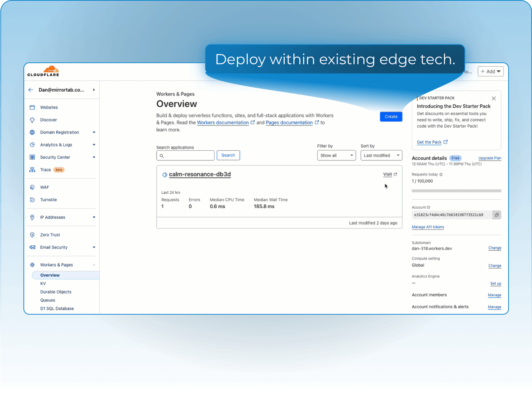Close the Dev Starter Pack banner
Viewport: 532px width, 403px height.
coord(494,98)
